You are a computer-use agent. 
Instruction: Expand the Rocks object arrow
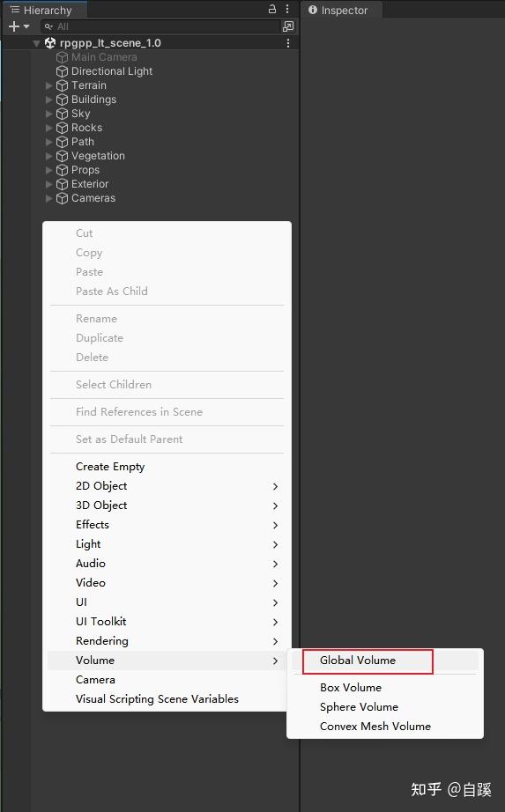49,128
